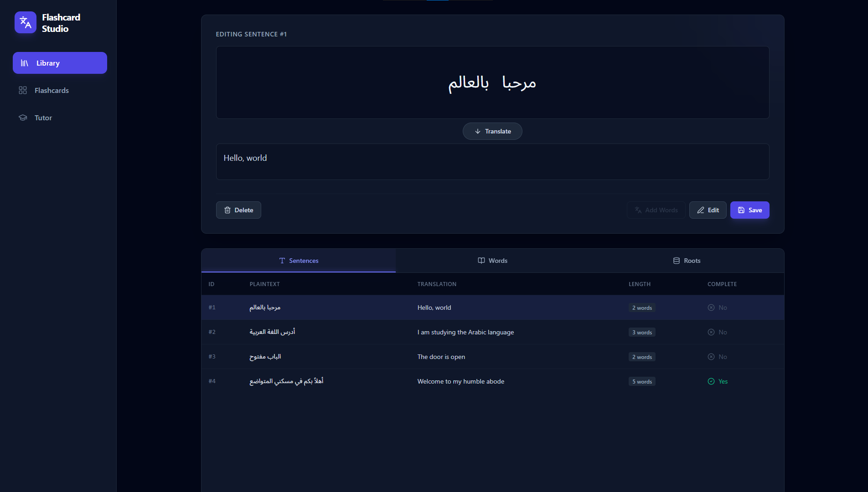Click the Arabic plaintext of sentence #3
Screen dimensions: 868x492
click(x=265, y=357)
